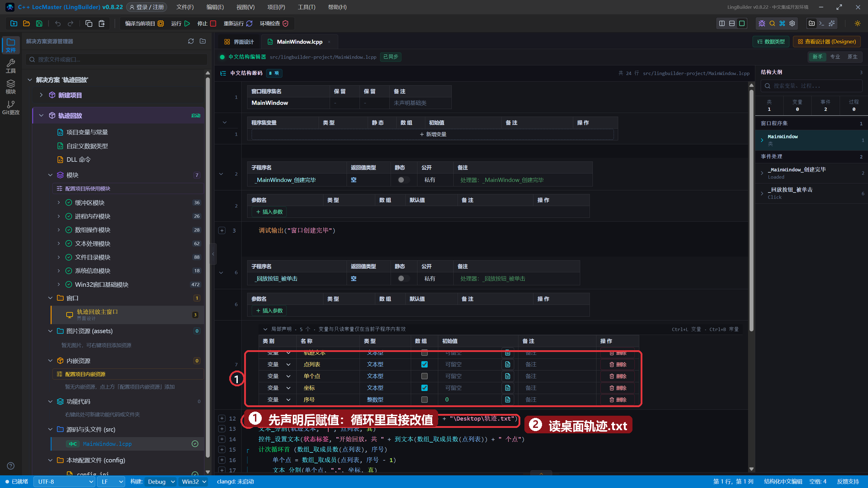Select the vertical split layout icon
The height and width of the screenshot is (488, 868).
(722, 23)
